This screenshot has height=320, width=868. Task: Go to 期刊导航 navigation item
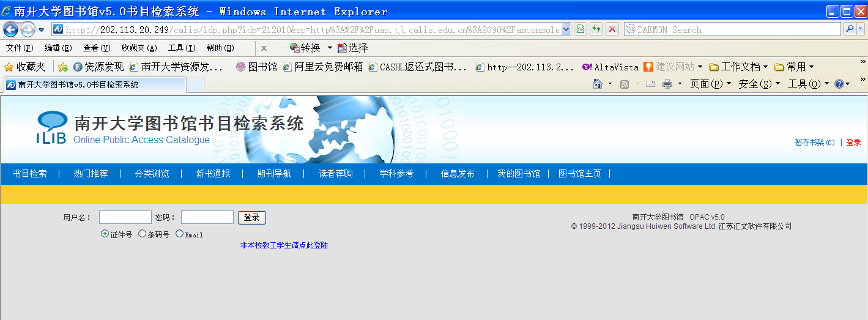(x=274, y=174)
